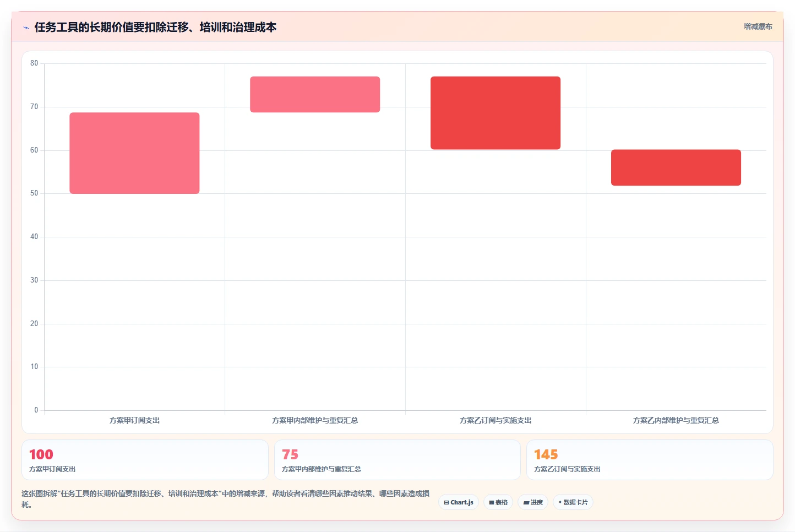Click the lightning bolt icon beside the title

pos(26,28)
